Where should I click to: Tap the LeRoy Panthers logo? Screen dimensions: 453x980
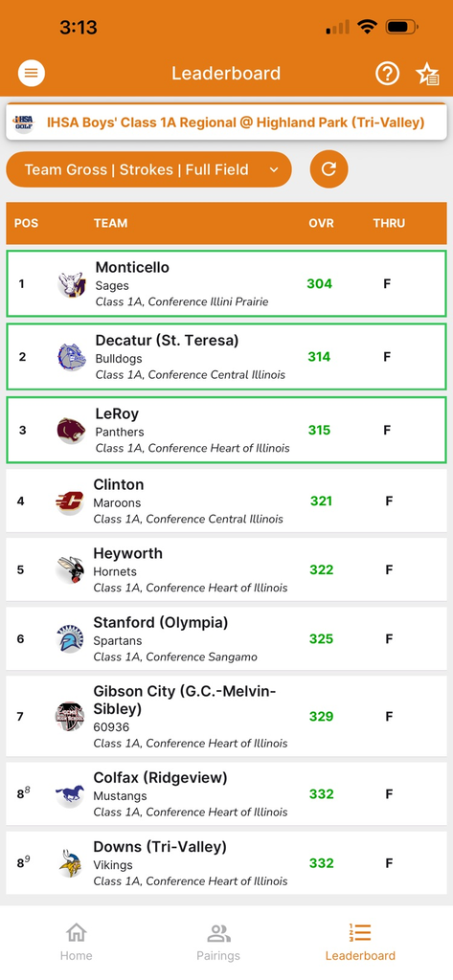point(71,431)
